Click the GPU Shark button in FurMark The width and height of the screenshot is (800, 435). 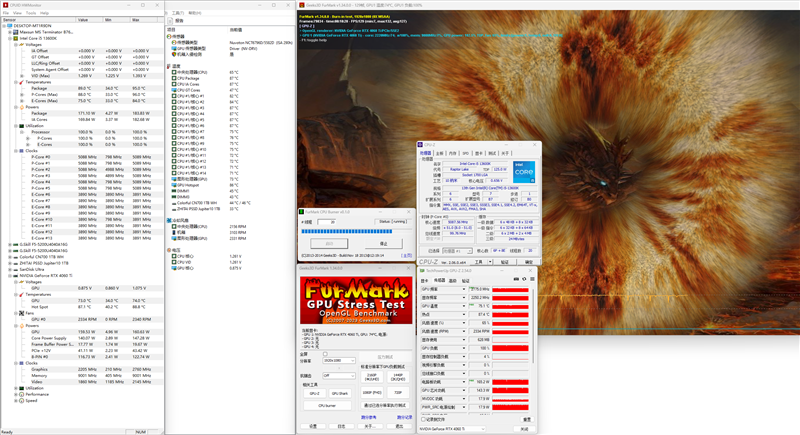tap(340, 393)
